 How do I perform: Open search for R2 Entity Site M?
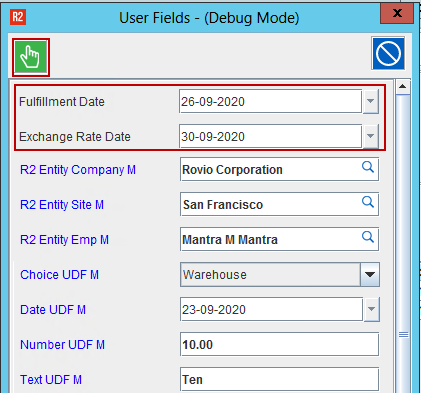368,202
